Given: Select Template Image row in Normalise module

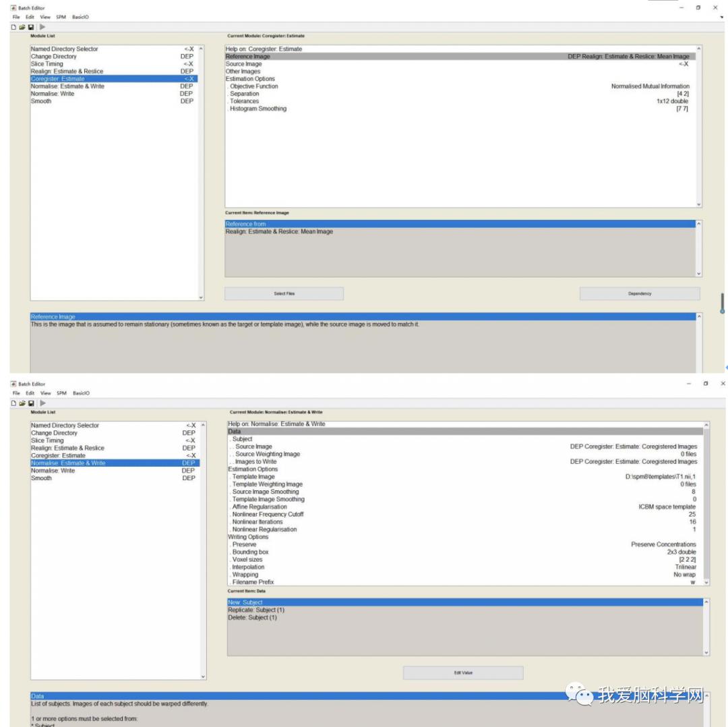Looking at the screenshot, I should (465, 477).
